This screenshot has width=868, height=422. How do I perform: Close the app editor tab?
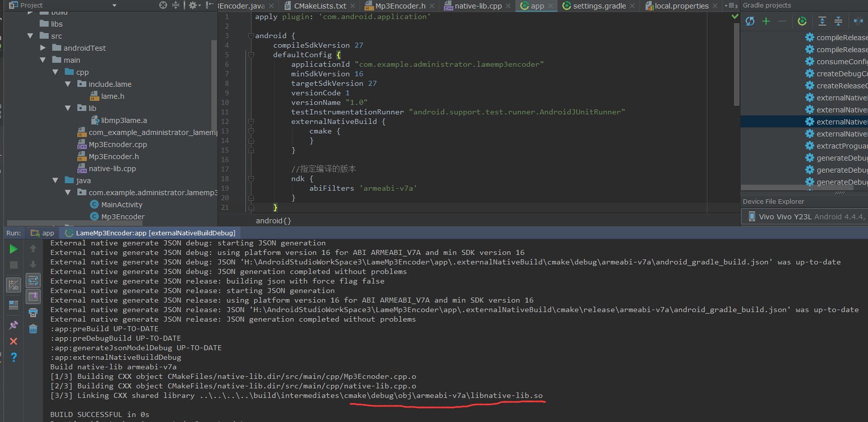click(x=550, y=6)
